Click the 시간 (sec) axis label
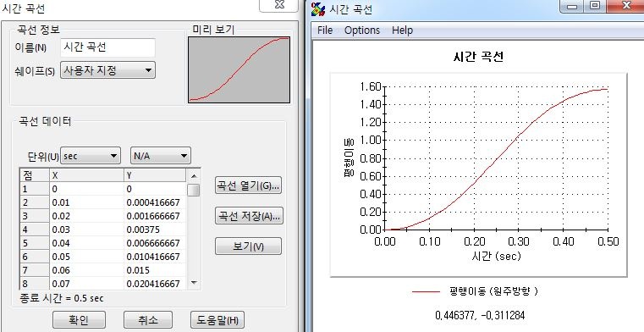The width and height of the screenshot is (644, 332). pos(496,257)
